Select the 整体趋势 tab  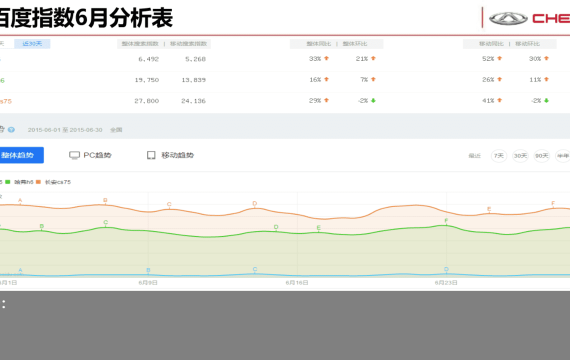[21, 155]
